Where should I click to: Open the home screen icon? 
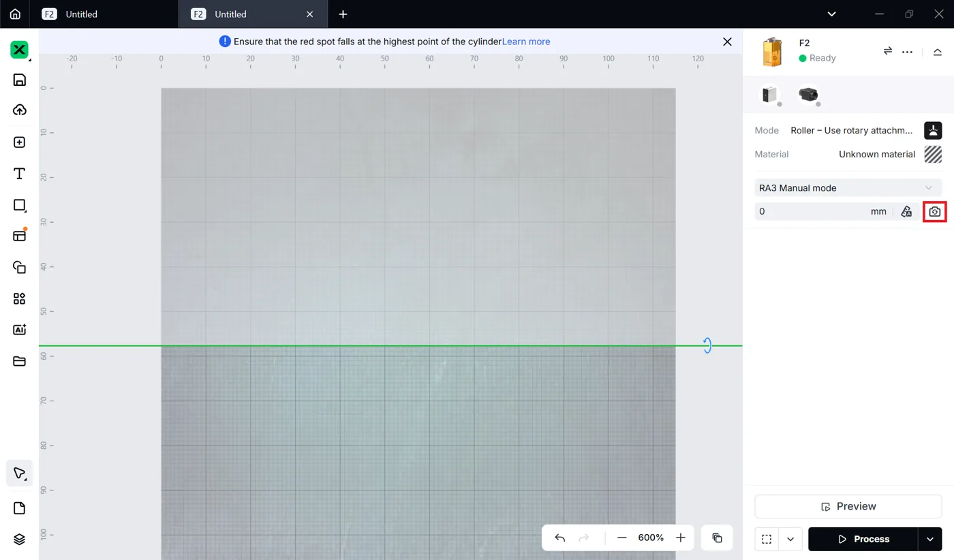pos(15,14)
